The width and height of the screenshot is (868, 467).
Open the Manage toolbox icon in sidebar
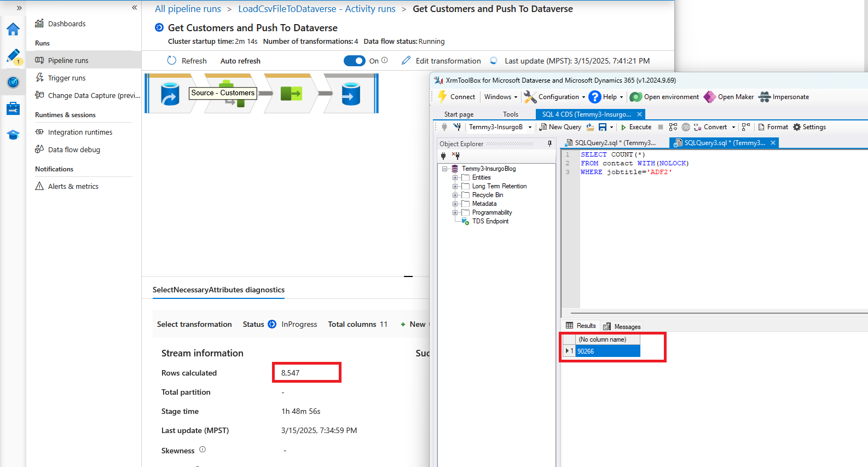click(13, 108)
